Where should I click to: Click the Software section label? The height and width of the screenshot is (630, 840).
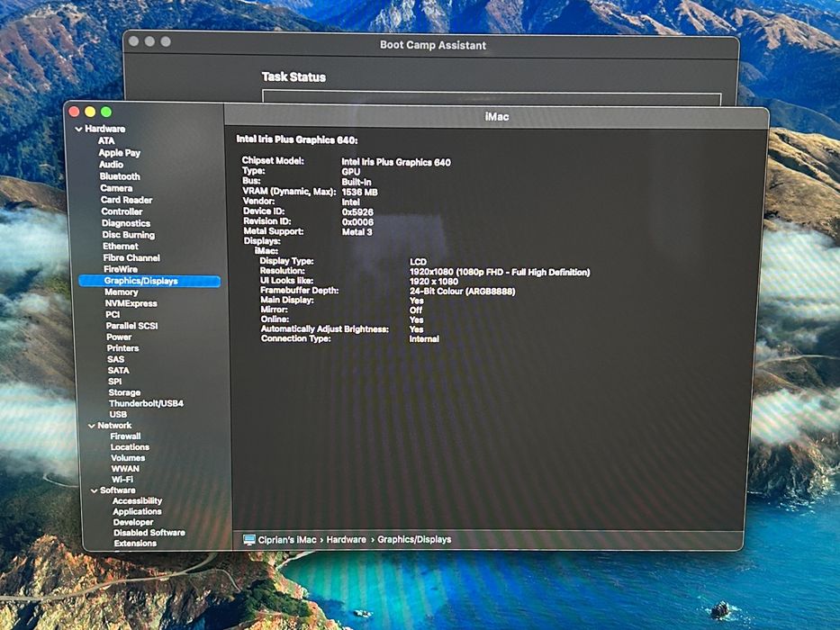coord(118,490)
